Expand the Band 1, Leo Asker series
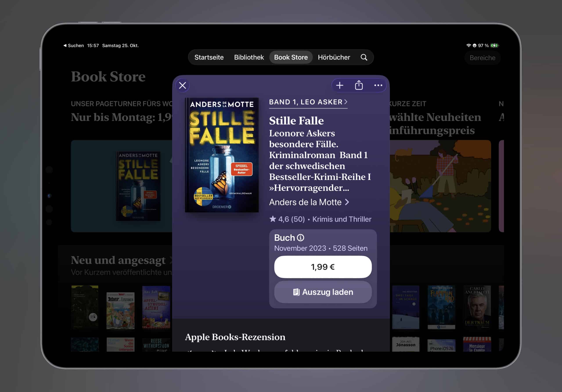562x392 pixels. tap(308, 102)
